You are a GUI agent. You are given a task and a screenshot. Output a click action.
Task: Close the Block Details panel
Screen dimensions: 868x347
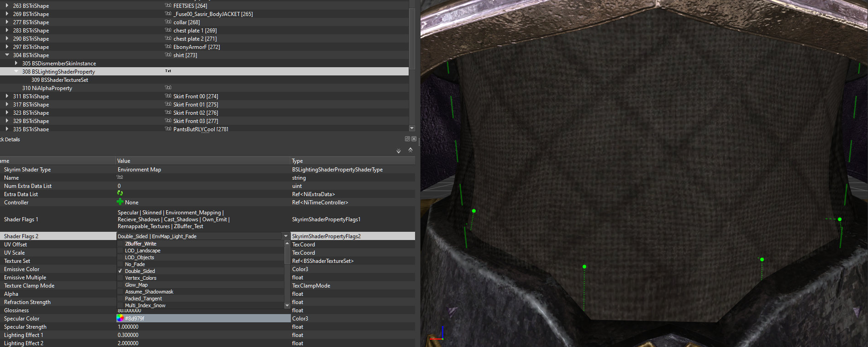pyautogui.click(x=414, y=139)
